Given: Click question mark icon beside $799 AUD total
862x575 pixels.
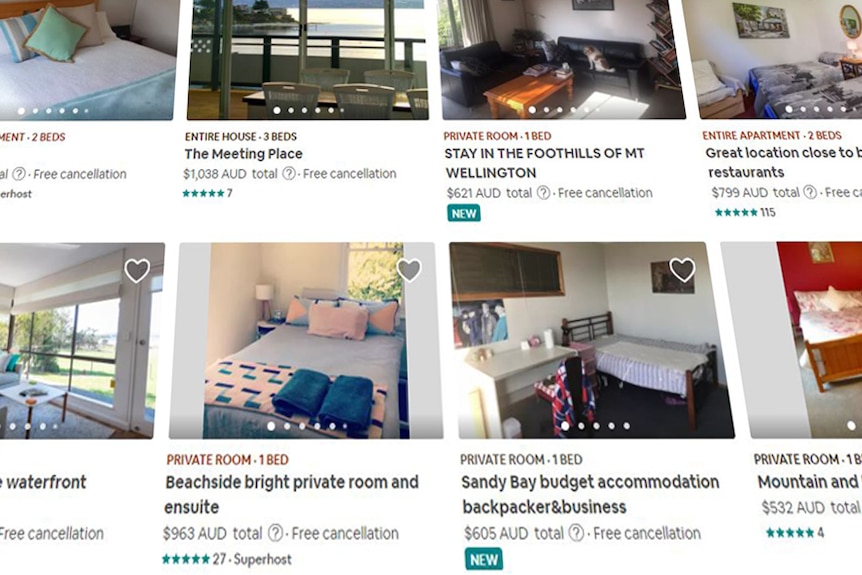Looking at the screenshot, I should [810, 192].
